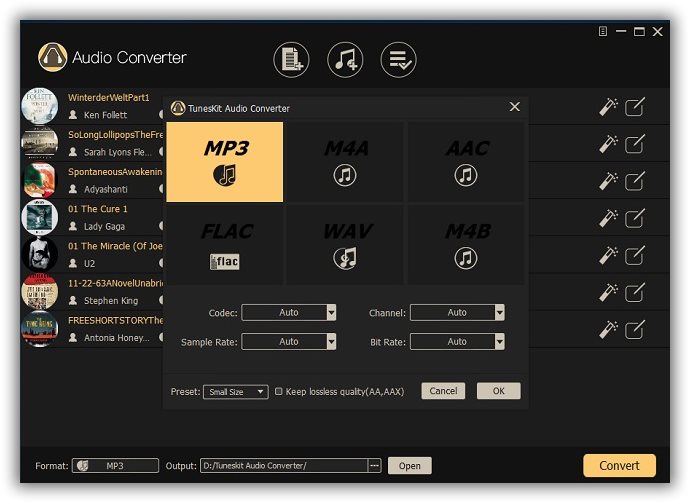Image resolution: width=690 pixels, height=503 pixels.
Task: Click the U2 album cover thumbnail
Action: [40, 255]
